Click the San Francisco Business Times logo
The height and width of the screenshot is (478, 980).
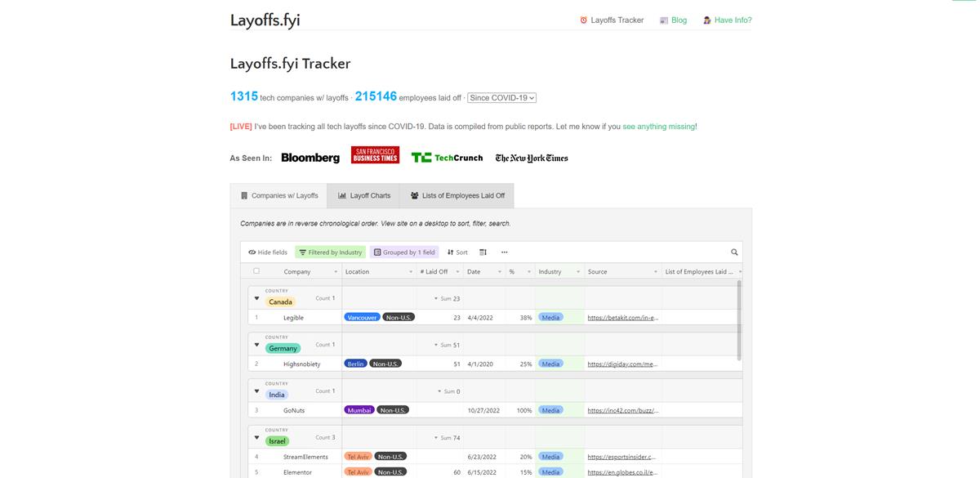[x=375, y=155]
